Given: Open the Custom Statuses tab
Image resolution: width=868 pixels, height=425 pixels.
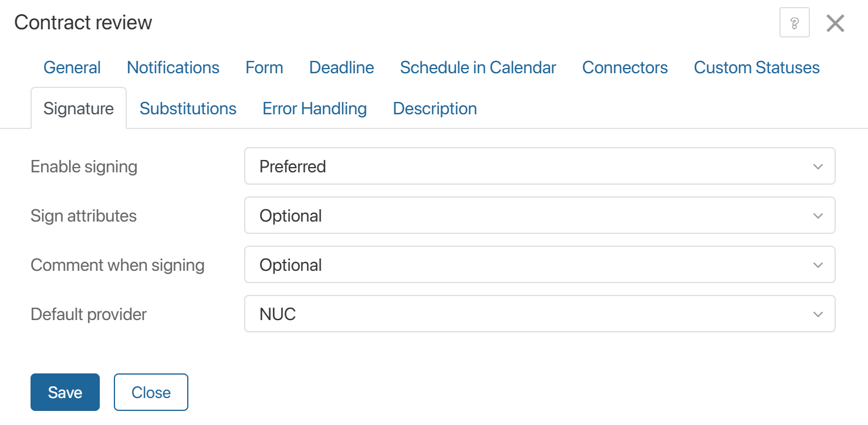Looking at the screenshot, I should coord(756,67).
